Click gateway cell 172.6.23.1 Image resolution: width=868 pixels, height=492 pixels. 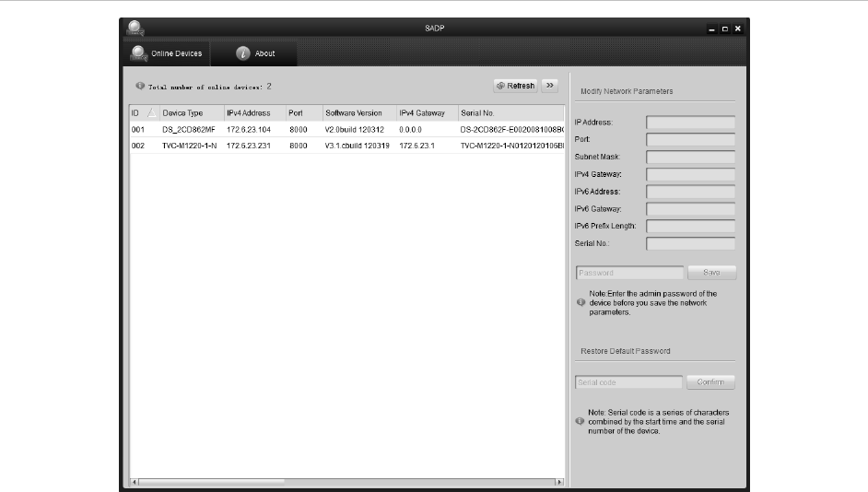(416, 146)
